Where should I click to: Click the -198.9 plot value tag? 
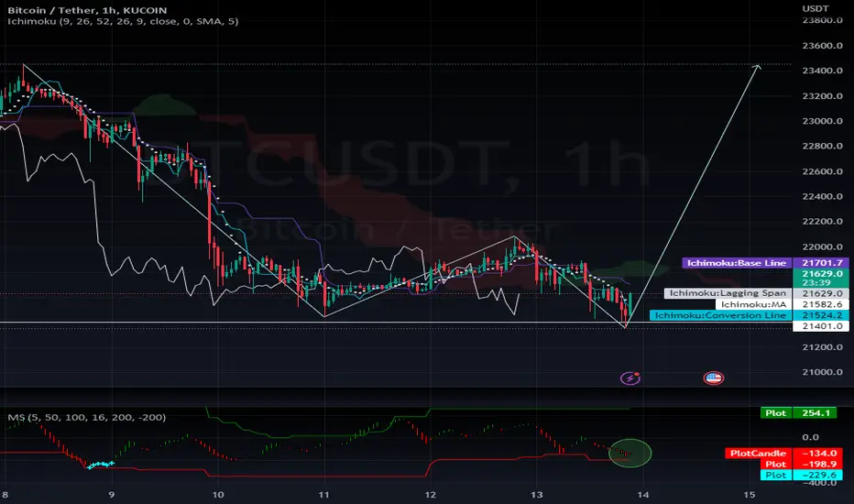coord(816,465)
